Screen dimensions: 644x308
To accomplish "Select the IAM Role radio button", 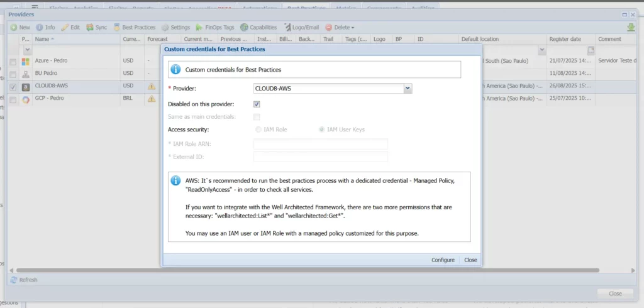I will tap(258, 129).
